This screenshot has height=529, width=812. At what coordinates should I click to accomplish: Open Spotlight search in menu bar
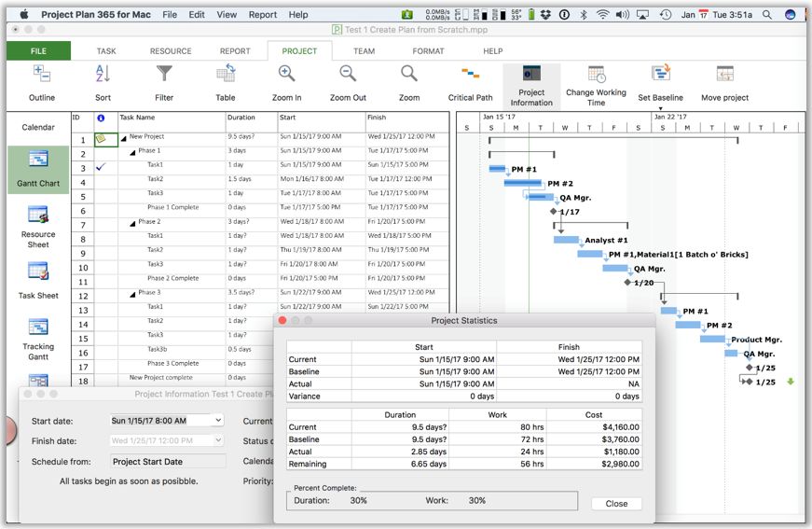(767, 15)
